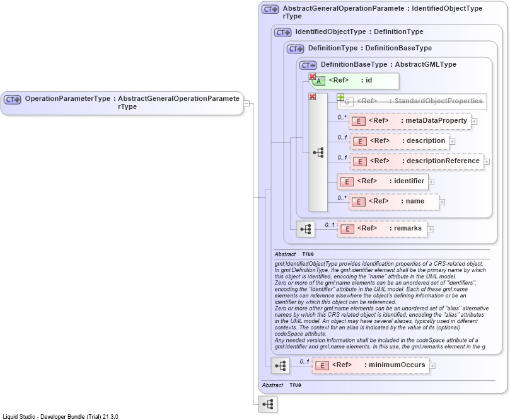Click the 0..1 cardinality of minimumOccurs
Viewport: 510px width, 420px height.
(x=304, y=361)
